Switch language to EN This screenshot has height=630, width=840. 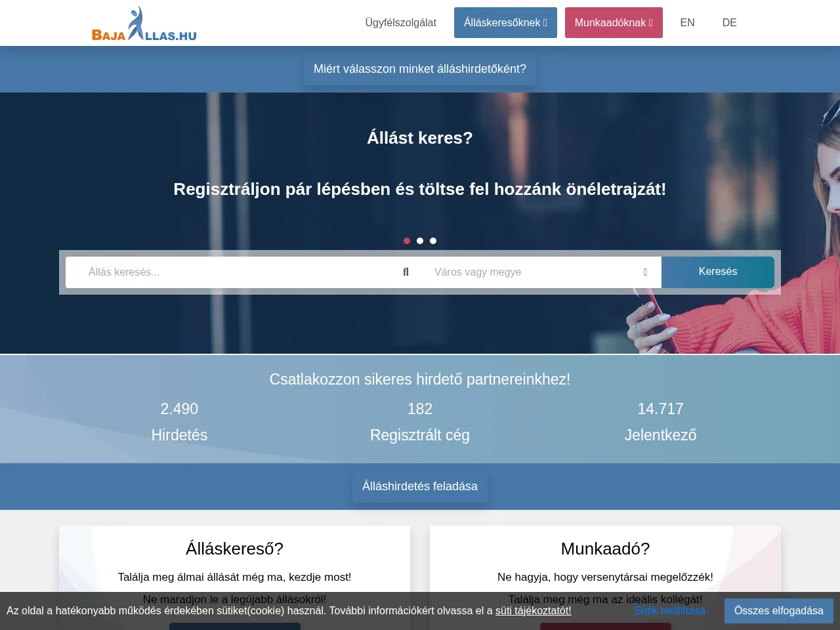click(687, 22)
